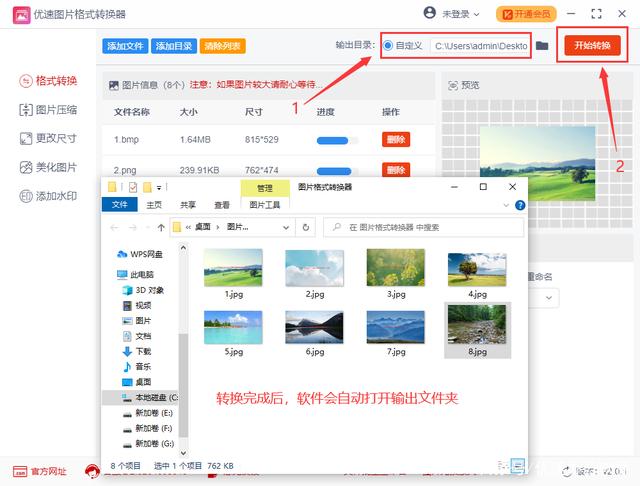Open the output folder browse icon
Screen dimensions: 640x486
(x=542, y=46)
